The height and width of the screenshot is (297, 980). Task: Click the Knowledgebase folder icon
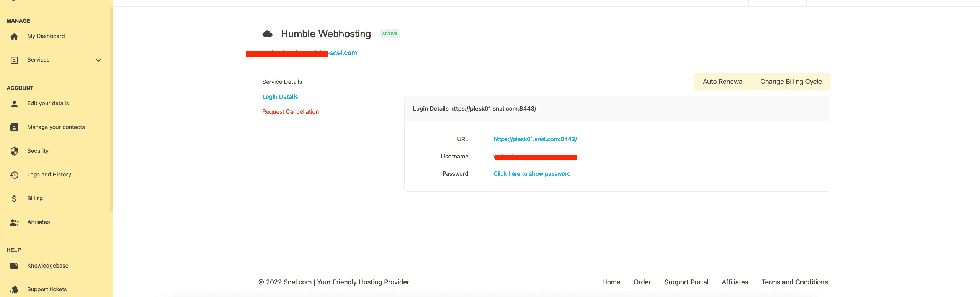point(14,266)
